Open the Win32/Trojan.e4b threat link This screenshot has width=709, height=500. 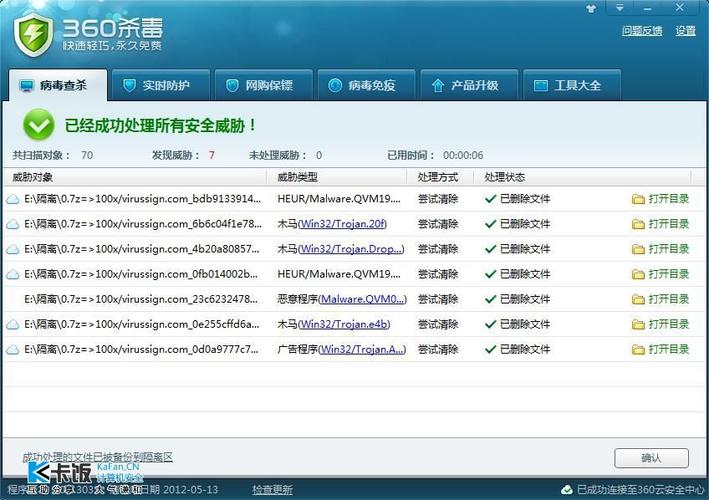344,324
